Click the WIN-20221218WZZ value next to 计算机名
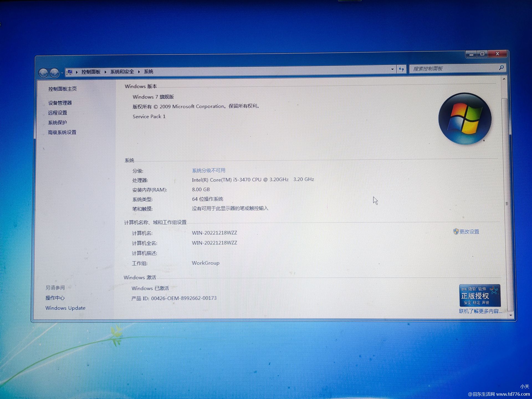The width and height of the screenshot is (532, 399). [214, 233]
